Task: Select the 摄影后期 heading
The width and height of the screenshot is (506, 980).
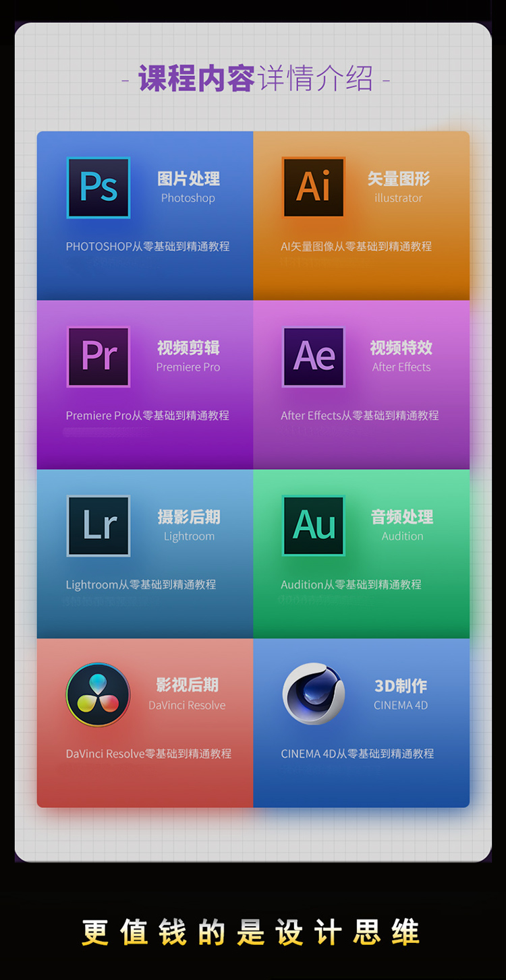Action: pos(189,517)
